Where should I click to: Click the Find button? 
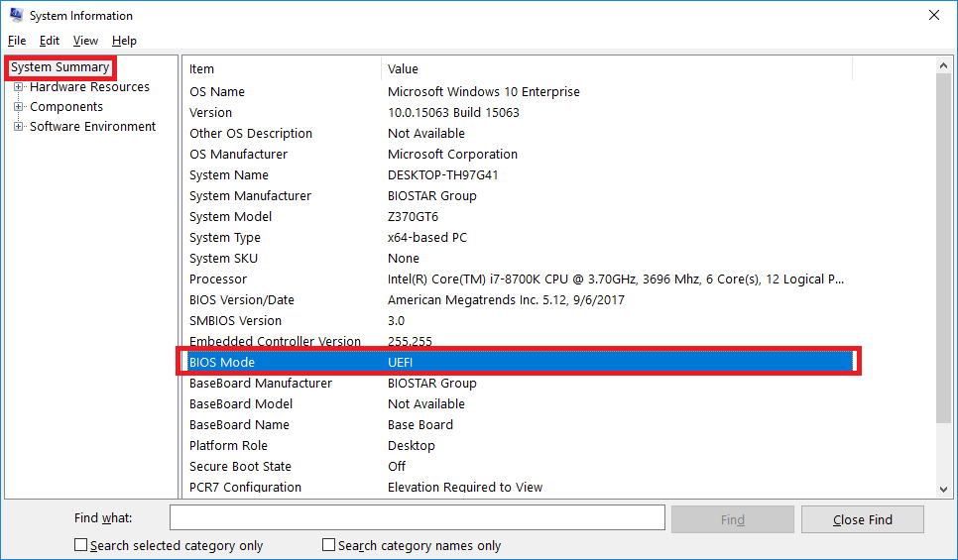tap(733, 519)
